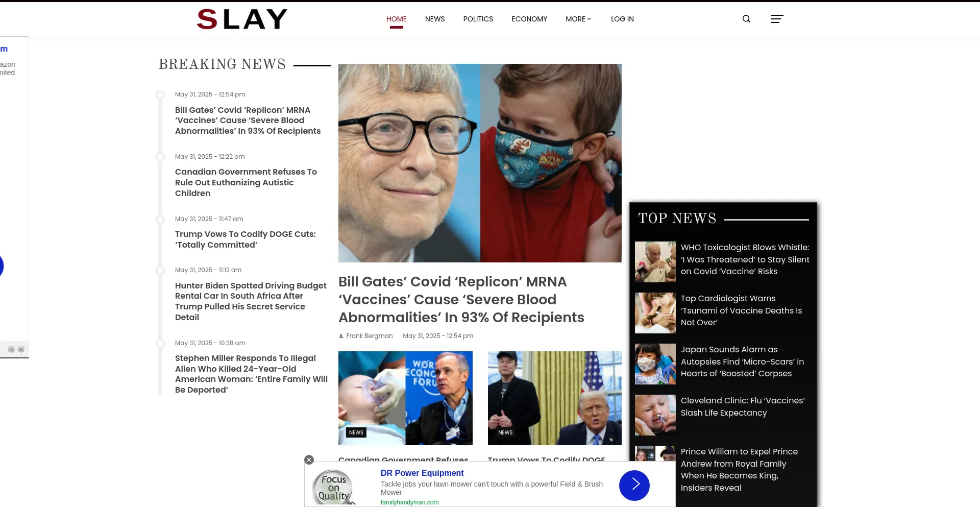Viewport: 980px width, 507px height.
Task: Expand the MORE dropdown menu
Action: pyautogui.click(x=578, y=19)
